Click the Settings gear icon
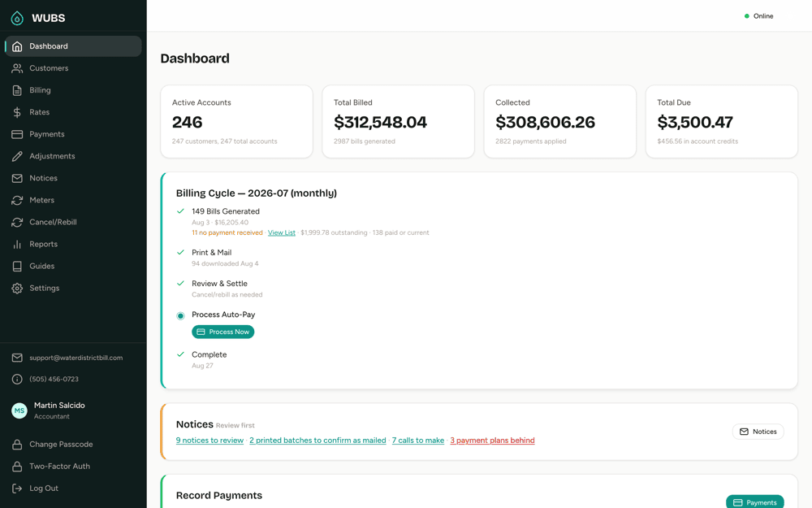The width and height of the screenshot is (812, 508). 17,289
